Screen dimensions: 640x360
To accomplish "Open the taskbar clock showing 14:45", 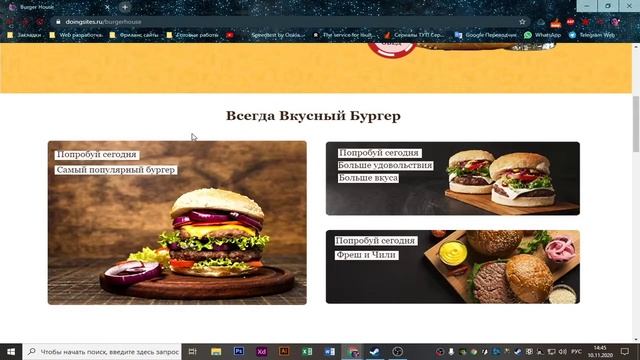I will [601, 351].
